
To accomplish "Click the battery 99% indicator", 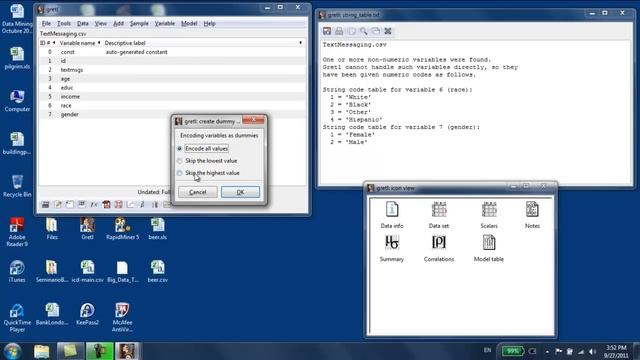I will click(x=512, y=351).
